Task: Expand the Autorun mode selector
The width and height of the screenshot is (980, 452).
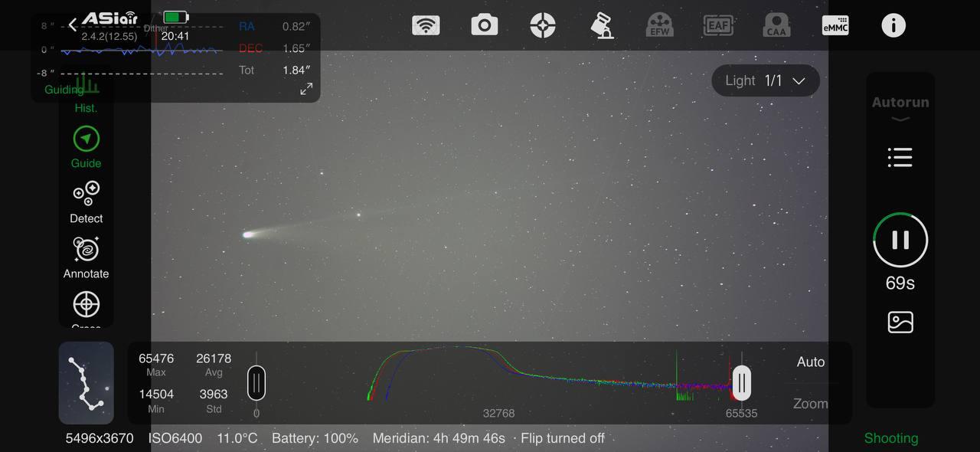Action: [x=900, y=108]
